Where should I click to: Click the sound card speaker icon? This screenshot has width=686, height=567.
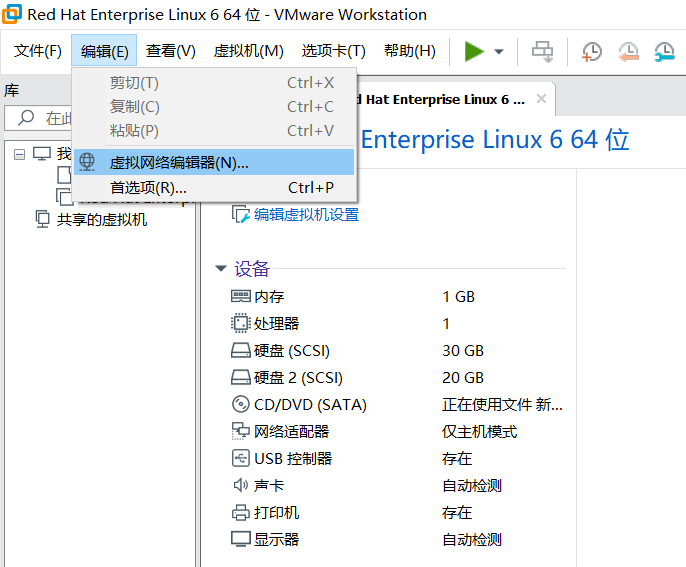(x=241, y=485)
